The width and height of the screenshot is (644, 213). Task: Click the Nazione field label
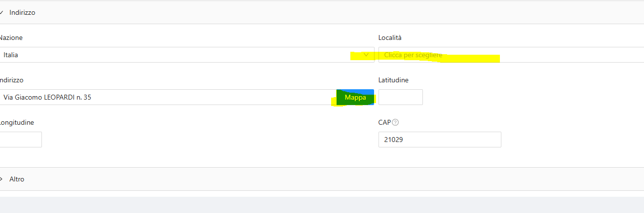[x=11, y=37]
